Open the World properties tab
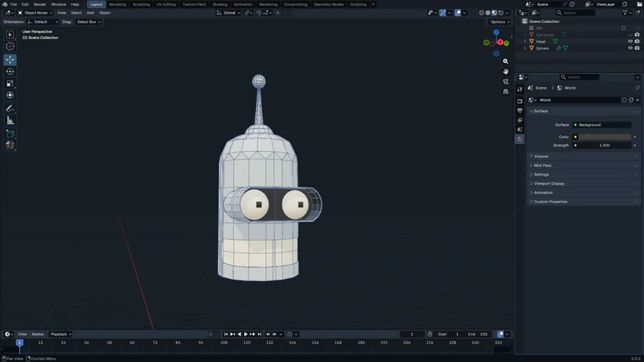The height and width of the screenshot is (362, 644). tap(520, 139)
